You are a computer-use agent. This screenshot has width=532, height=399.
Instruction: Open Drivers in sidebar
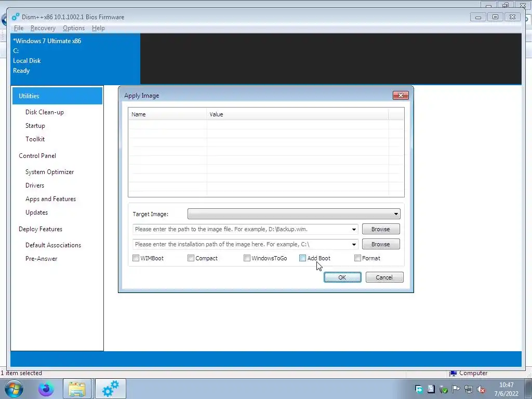(35, 185)
